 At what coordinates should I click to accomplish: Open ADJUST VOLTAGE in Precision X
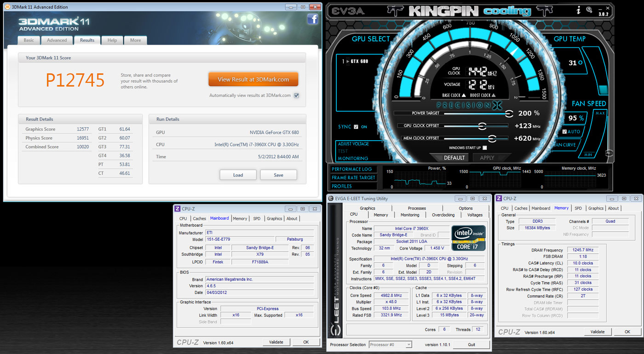pyautogui.click(x=354, y=144)
